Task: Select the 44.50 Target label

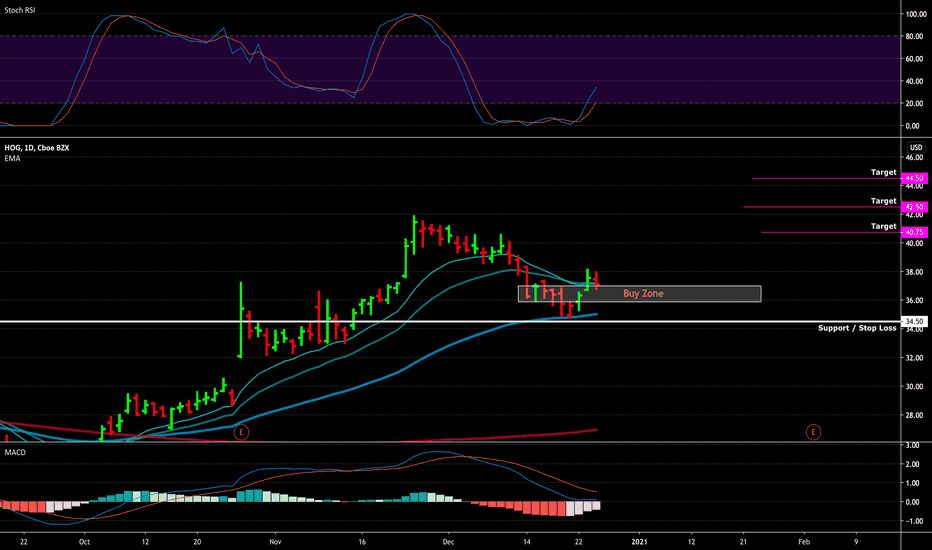Action: tap(883, 172)
